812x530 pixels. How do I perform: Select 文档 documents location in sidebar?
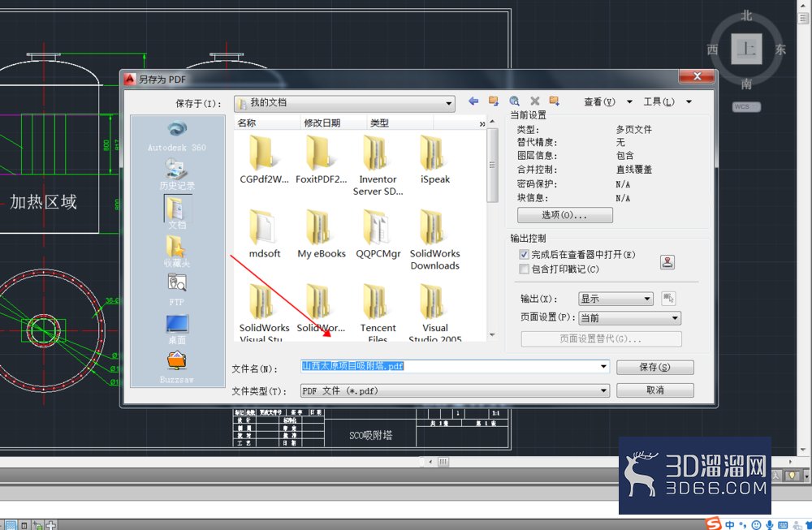pyautogui.click(x=176, y=212)
